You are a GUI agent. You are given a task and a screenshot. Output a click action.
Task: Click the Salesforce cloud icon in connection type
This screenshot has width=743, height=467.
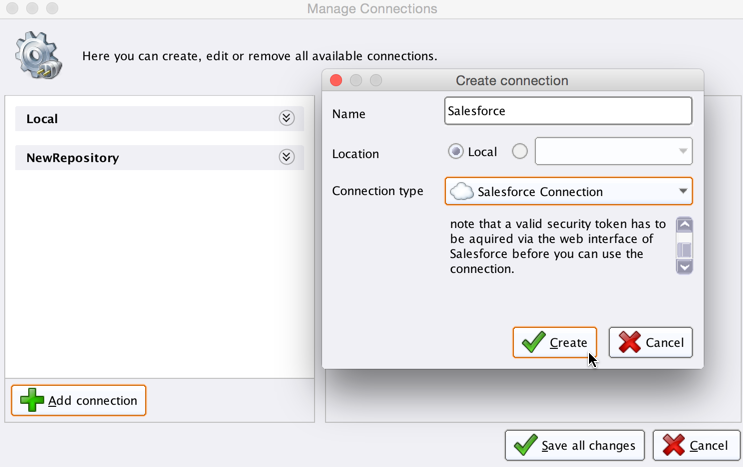[x=461, y=191]
